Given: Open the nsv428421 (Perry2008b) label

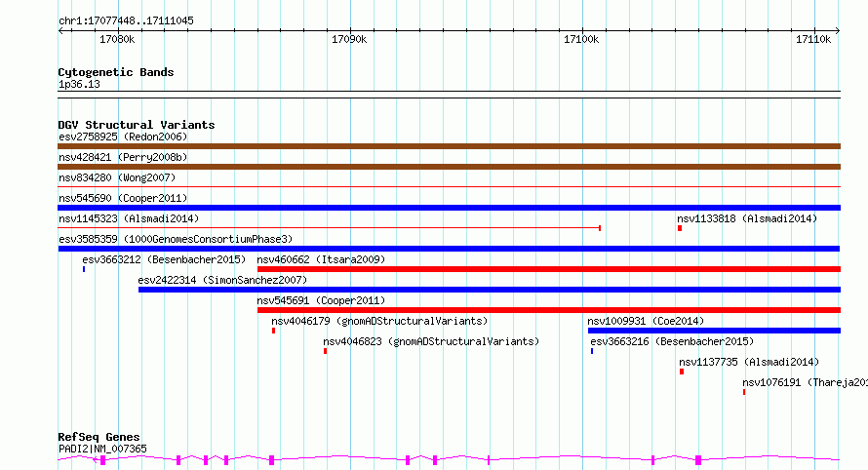Looking at the screenshot, I should click(x=123, y=157).
